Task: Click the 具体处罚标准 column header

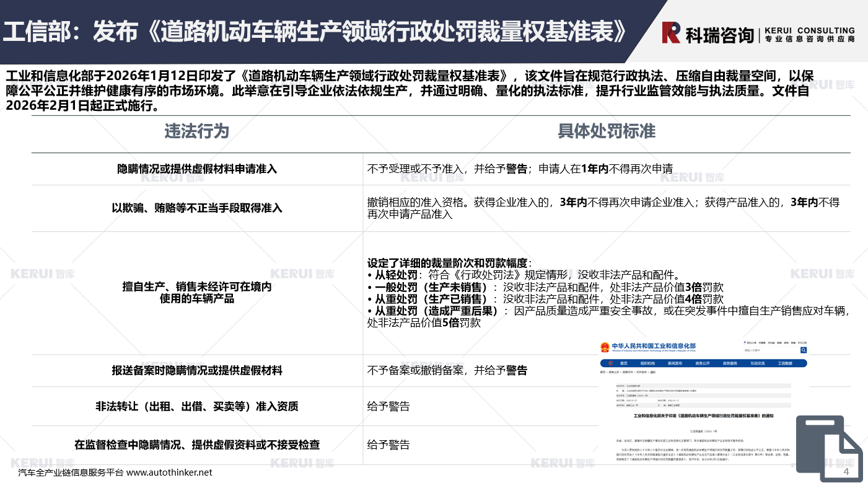Action: 606,131
